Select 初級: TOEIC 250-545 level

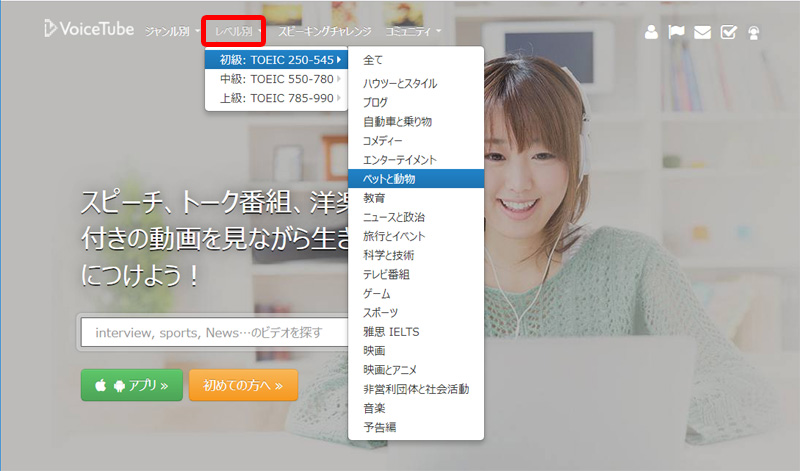pyautogui.click(x=274, y=60)
